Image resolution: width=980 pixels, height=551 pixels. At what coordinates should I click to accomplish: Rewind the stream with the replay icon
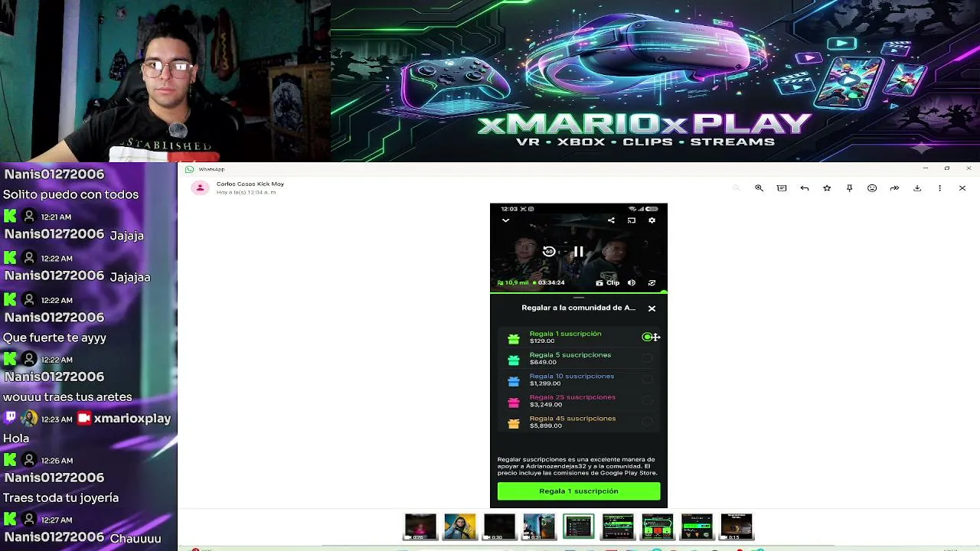click(549, 251)
